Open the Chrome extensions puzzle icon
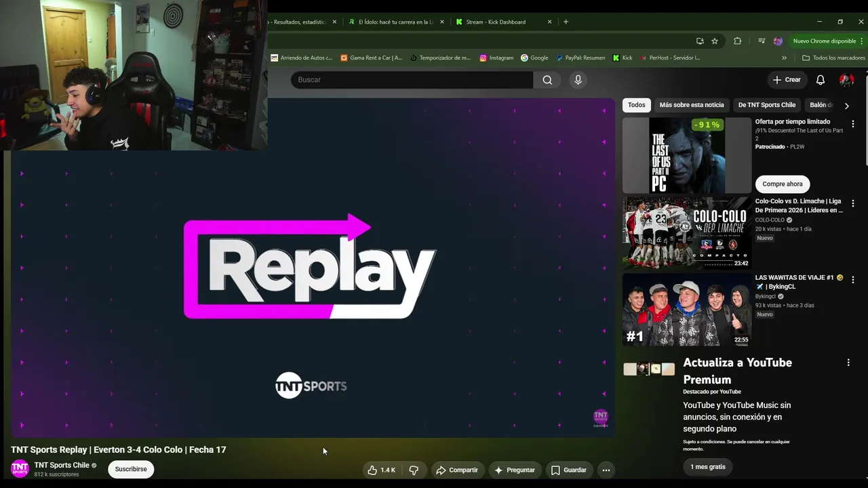This screenshot has height=488, width=868. [x=738, y=41]
